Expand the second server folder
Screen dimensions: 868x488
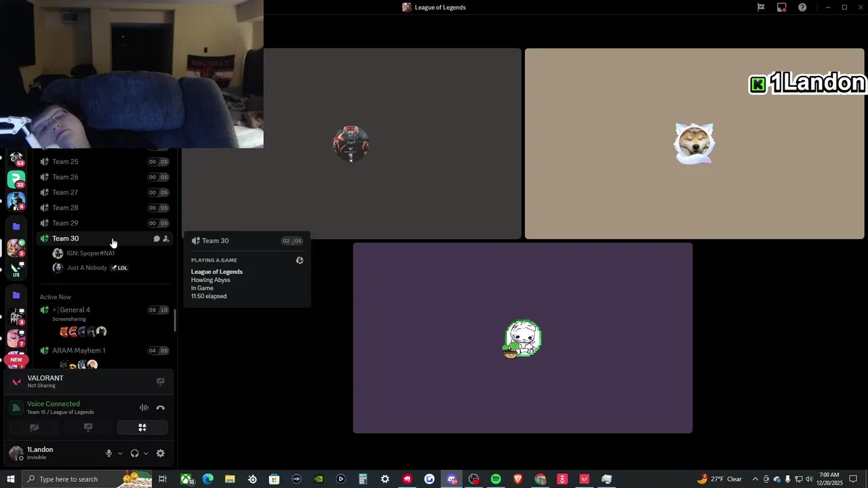[16, 296]
